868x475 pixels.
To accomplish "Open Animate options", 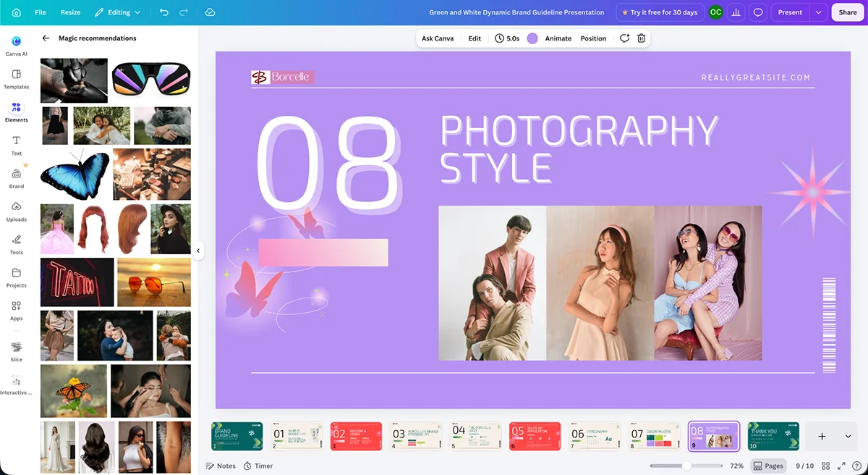I will click(x=558, y=38).
